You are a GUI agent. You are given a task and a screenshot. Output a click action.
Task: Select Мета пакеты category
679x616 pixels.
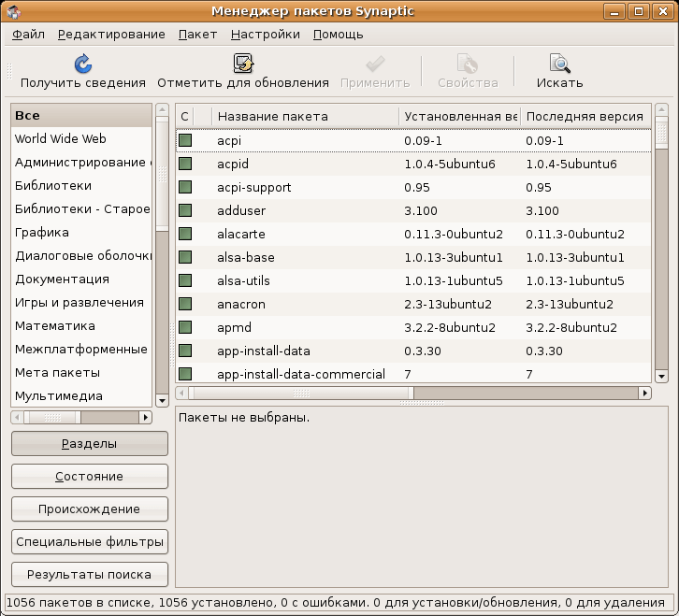[81, 373]
